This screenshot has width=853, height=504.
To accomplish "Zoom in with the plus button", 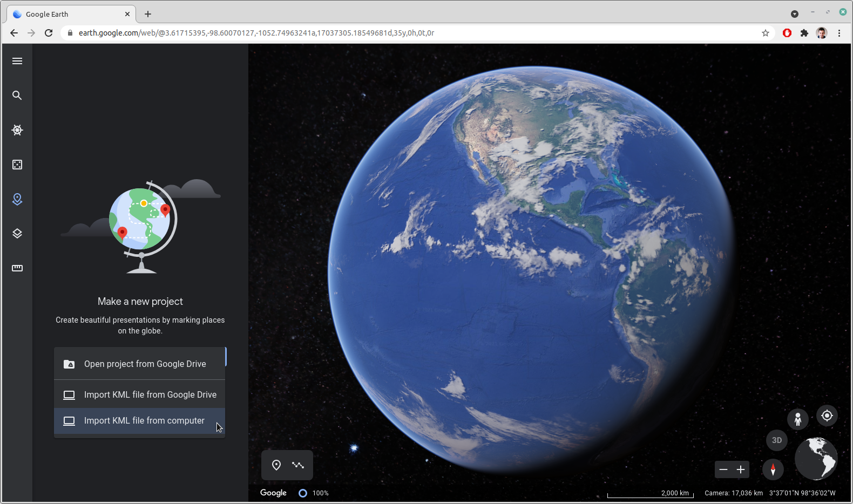I will (741, 469).
